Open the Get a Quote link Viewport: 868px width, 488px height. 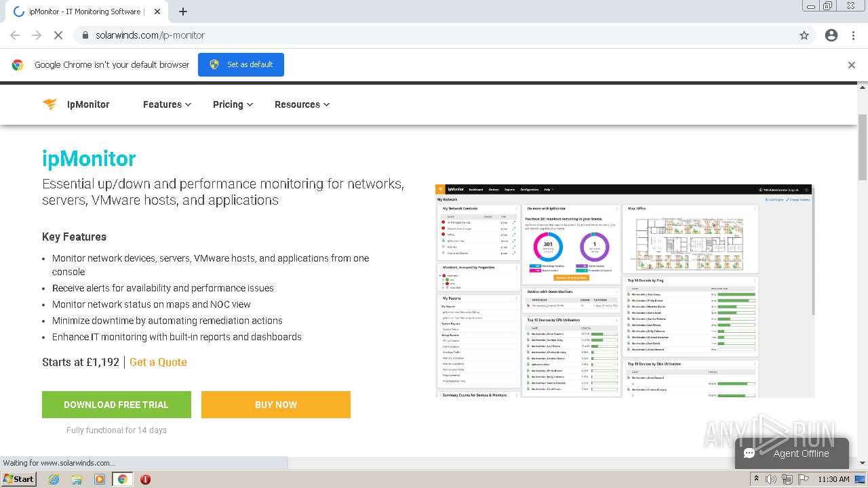(x=158, y=362)
